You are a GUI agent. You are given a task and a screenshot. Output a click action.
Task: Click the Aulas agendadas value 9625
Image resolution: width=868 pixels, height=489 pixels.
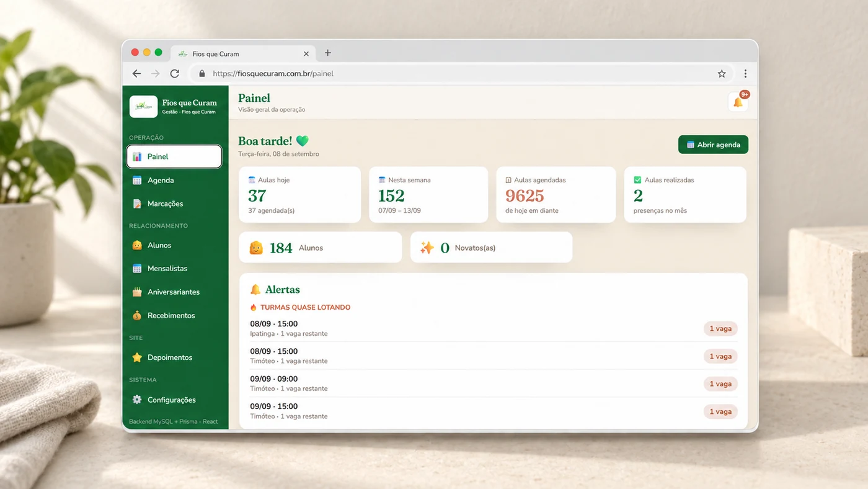(525, 195)
